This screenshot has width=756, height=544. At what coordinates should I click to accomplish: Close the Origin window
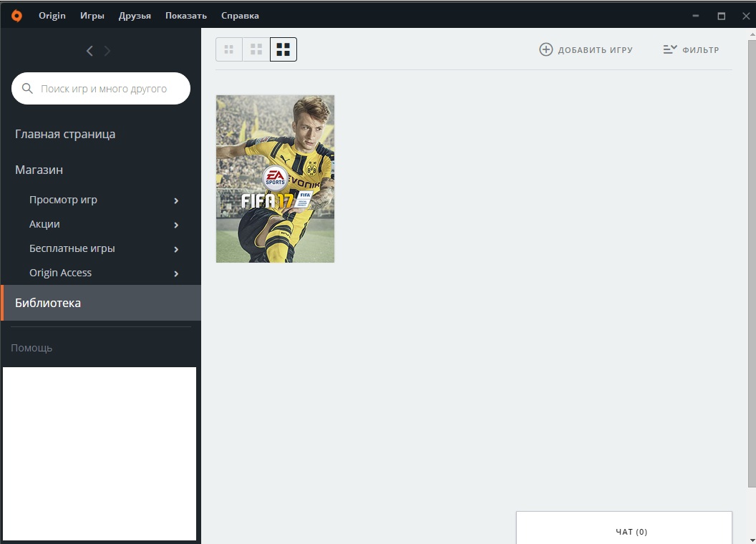746,16
